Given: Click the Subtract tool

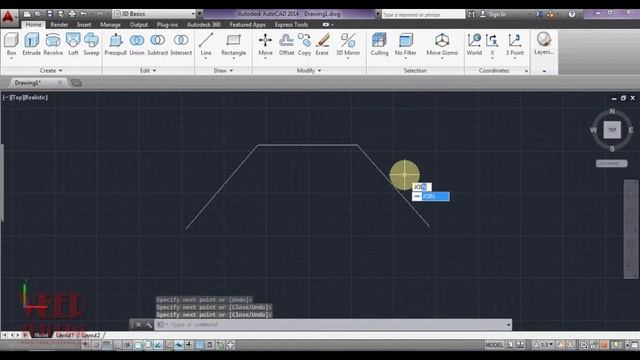Looking at the screenshot, I should pos(158,44).
